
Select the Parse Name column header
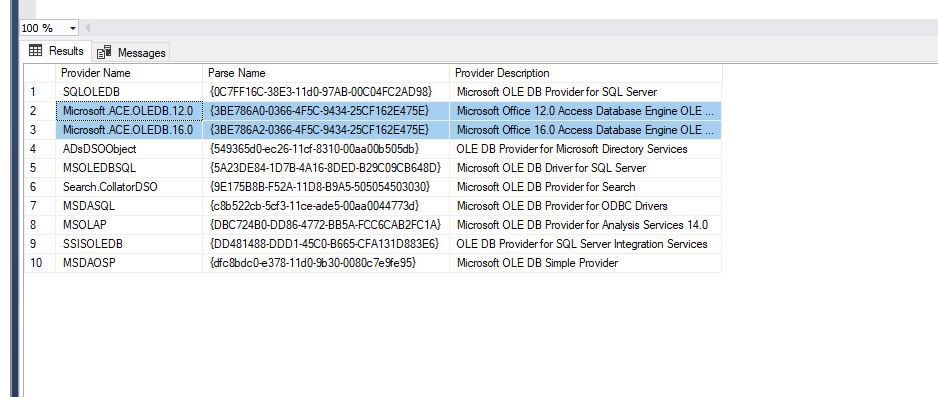point(326,73)
